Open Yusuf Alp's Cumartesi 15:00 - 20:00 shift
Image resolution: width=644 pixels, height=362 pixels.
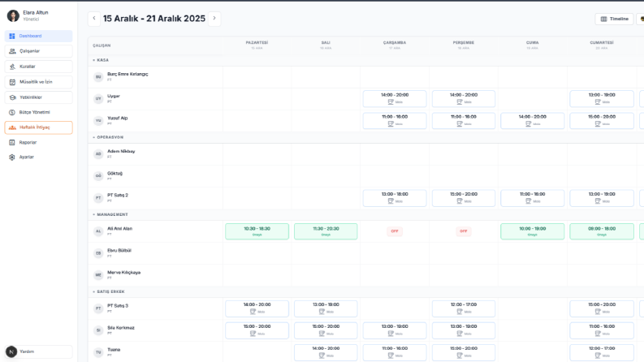click(602, 121)
